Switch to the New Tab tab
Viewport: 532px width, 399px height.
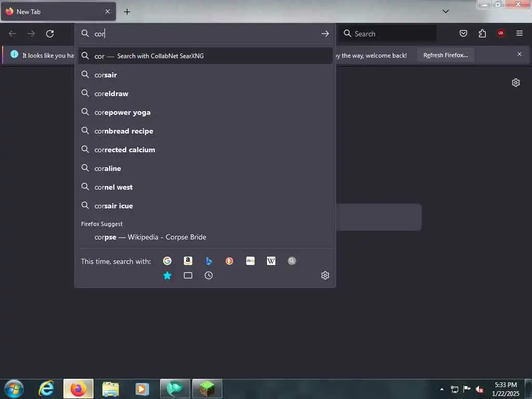coord(58,11)
